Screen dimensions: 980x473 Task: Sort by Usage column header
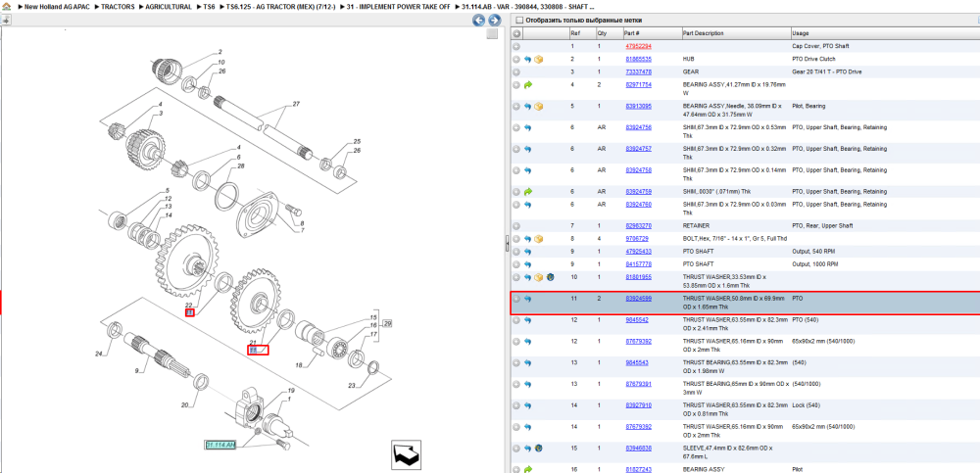coord(800,33)
